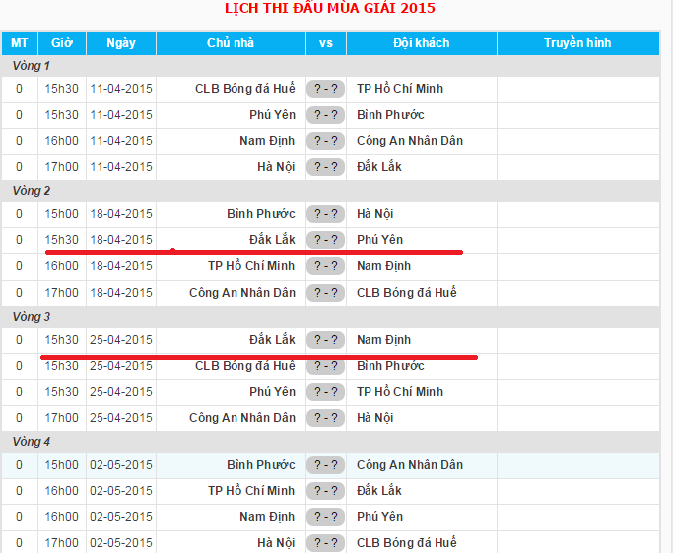Select the 'Vòng 3' round heading
The width and height of the screenshot is (683, 553).
coord(32,317)
